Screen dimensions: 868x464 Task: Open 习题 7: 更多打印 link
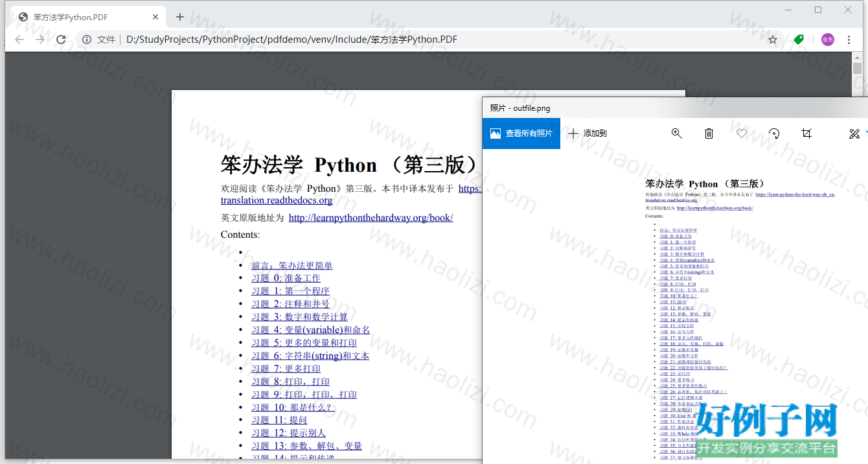click(286, 369)
